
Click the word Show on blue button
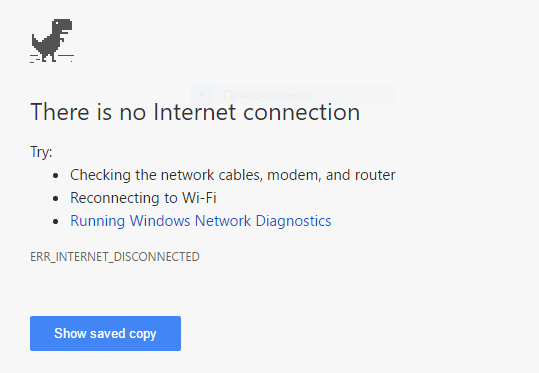coord(67,333)
